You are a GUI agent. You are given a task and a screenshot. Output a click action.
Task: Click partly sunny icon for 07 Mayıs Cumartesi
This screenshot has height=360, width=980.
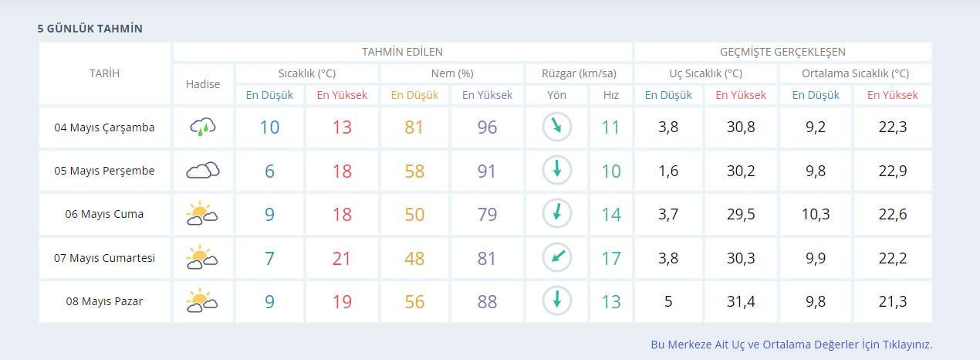(x=203, y=257)
